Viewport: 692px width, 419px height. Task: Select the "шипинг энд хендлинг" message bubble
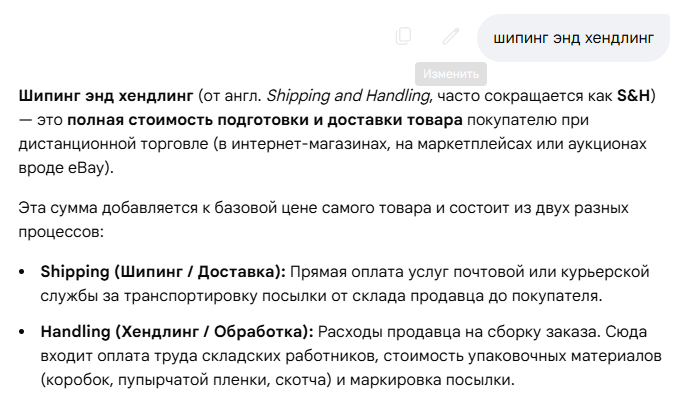pyautogui.click(x=573, y=38)
